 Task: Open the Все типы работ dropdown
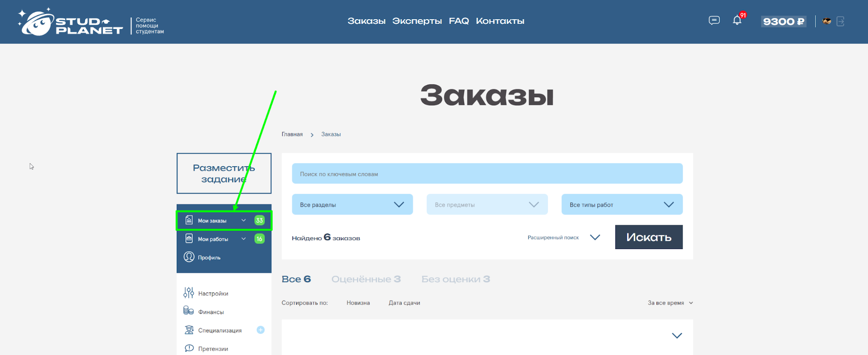coord(621,204)
